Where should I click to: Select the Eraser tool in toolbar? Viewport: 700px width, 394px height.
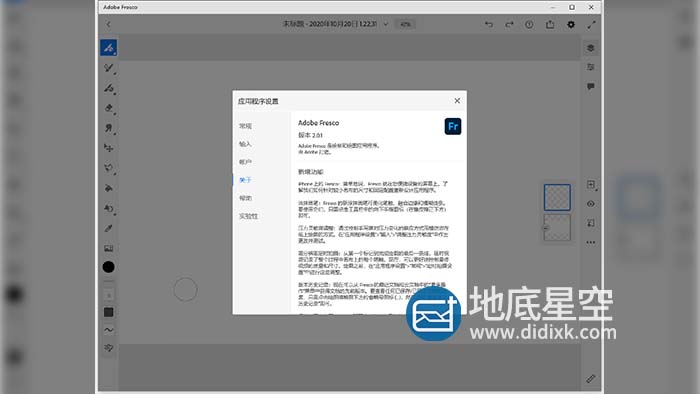108,108
